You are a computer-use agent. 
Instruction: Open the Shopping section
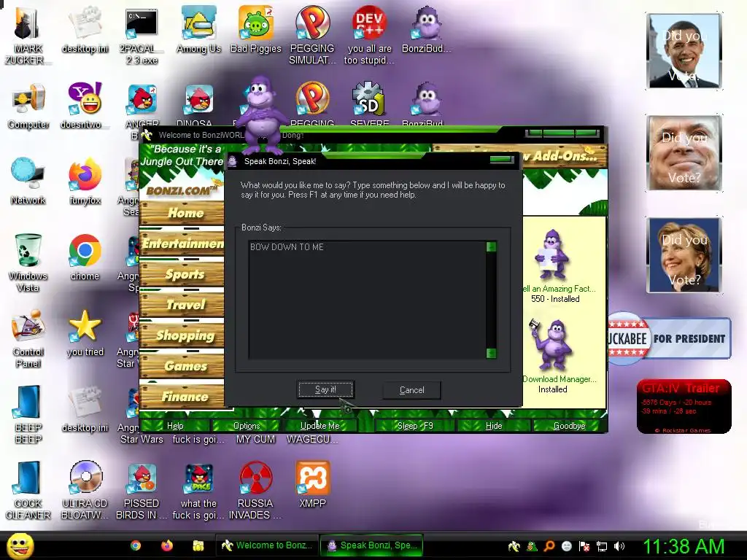(x=182, y=335)
